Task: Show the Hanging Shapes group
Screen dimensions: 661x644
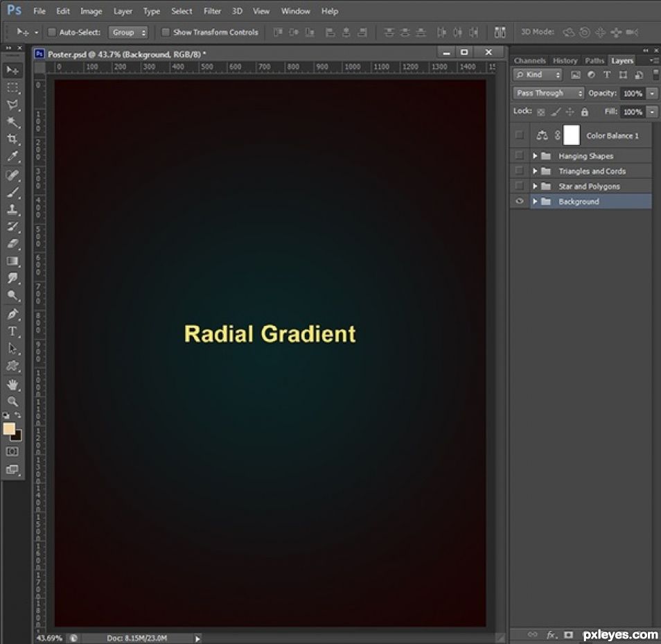Action: point(520,155)
